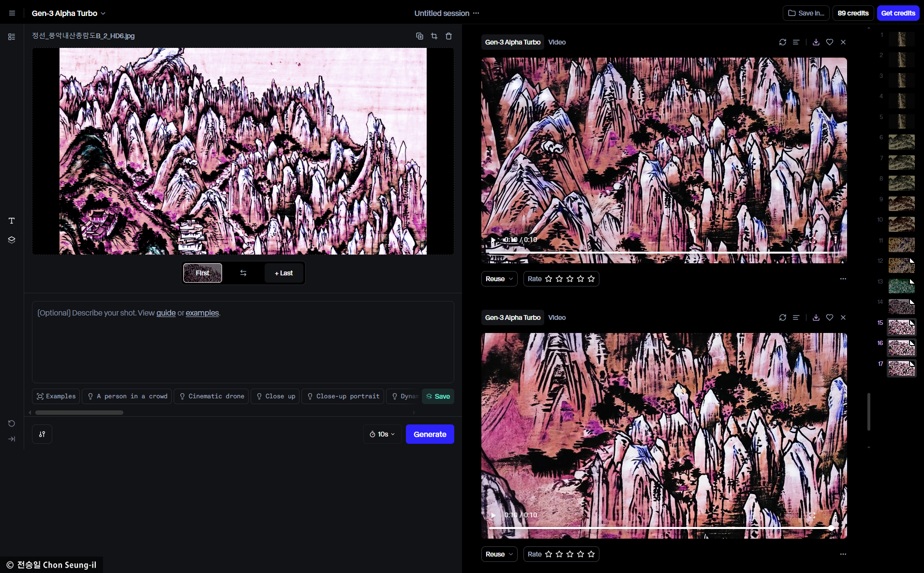Open the guide link in prompt box

[x=166, y=313]
